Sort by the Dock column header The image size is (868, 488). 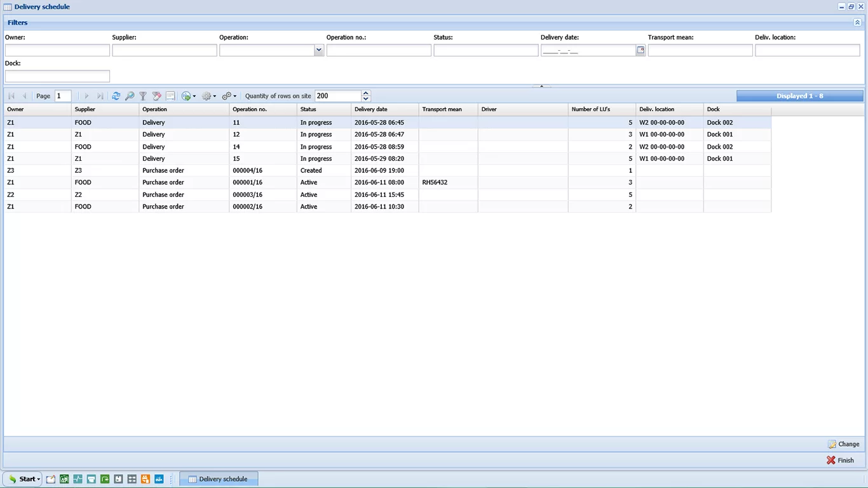(x=738, y=109)
